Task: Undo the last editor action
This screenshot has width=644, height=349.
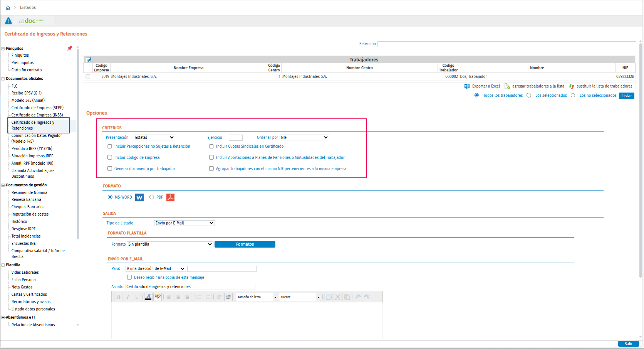Action: (358, 297)
